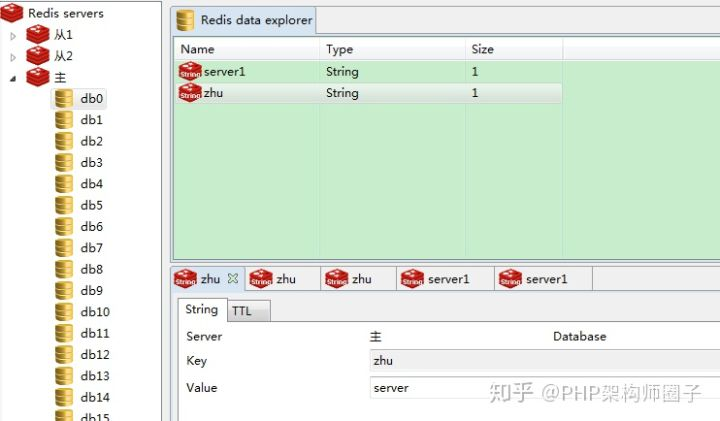Switch to the third zhu editor tab
The height and width of the screenshot is (421, 720).
pyautogui.click(x=359, y=279)
